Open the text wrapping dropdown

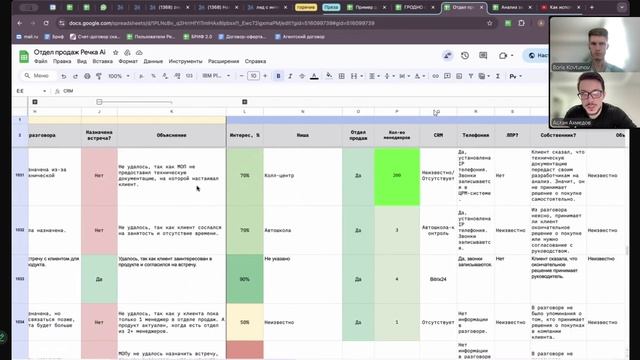tap(403, 76)
